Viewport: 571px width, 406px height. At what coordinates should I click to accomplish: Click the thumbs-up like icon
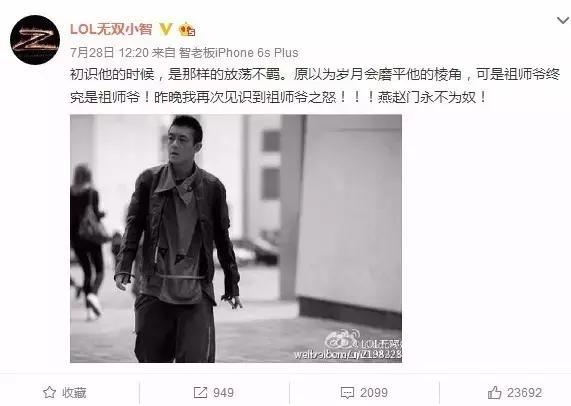(x=495, y=393)
